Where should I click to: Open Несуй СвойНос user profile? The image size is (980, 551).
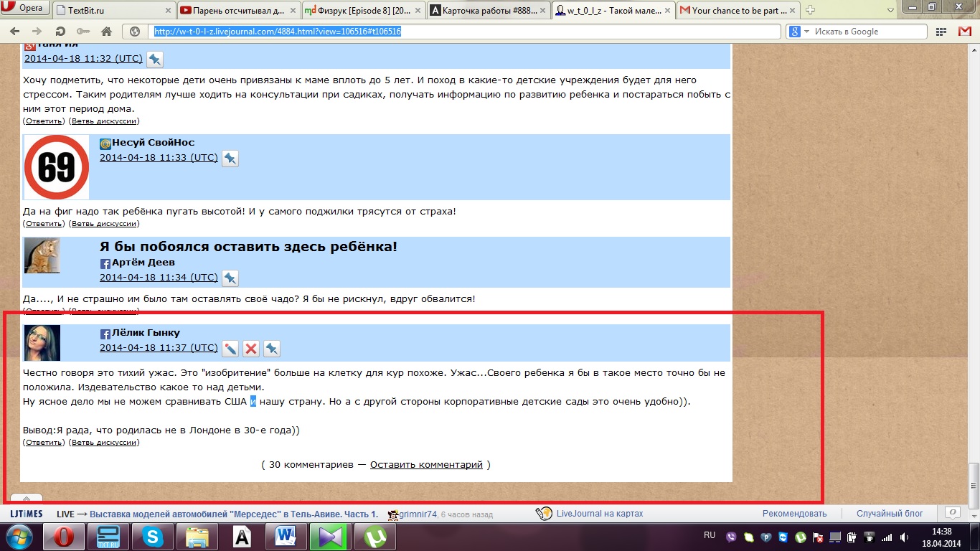(x=153, y=143)
